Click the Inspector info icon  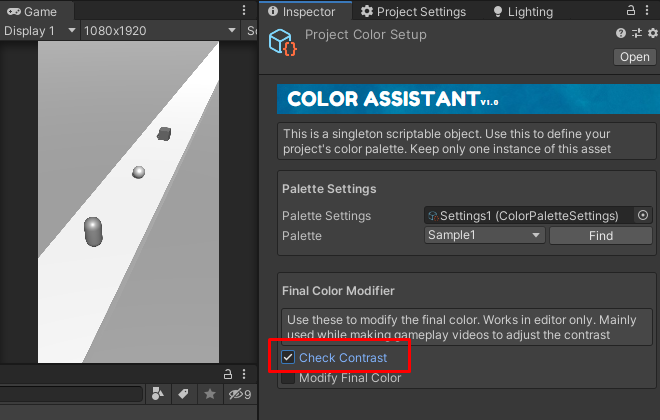click(273, 11)
